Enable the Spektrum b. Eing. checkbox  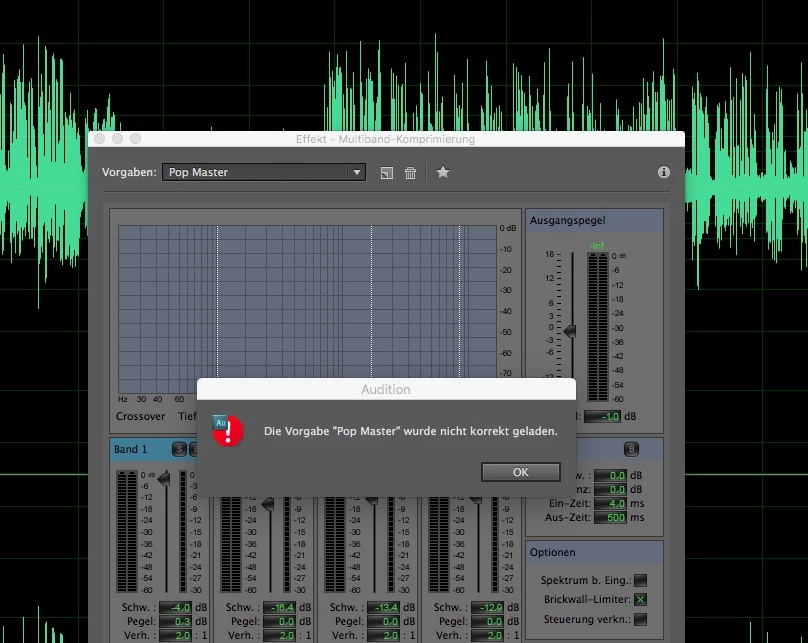[641, 580]
